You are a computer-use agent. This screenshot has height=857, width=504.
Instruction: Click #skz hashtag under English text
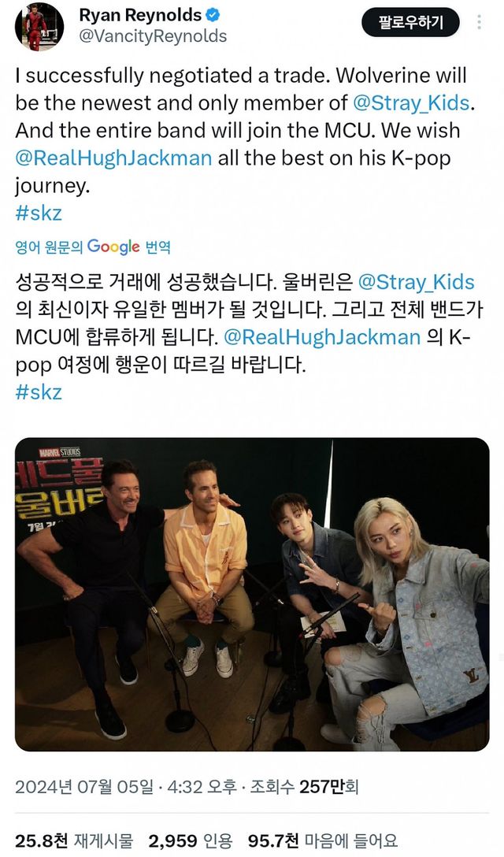pyautogui.click(x=39, y=213)
